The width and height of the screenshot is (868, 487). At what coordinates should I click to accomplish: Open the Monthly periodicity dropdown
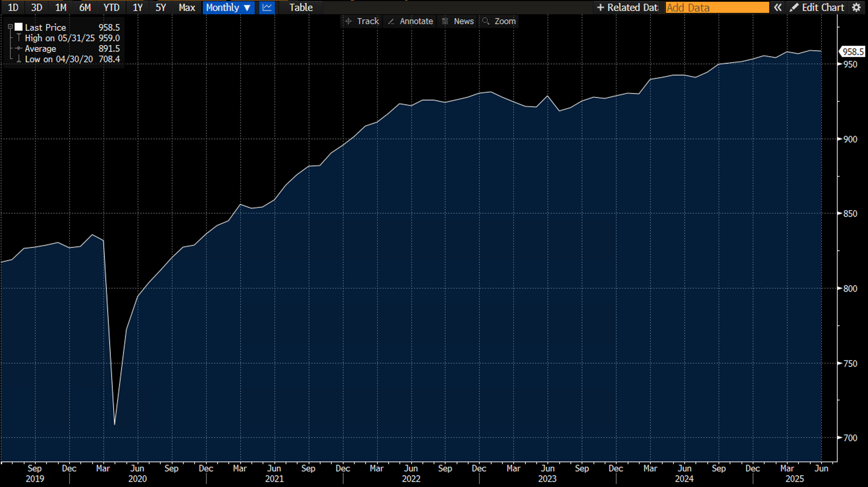pos(228,8)
